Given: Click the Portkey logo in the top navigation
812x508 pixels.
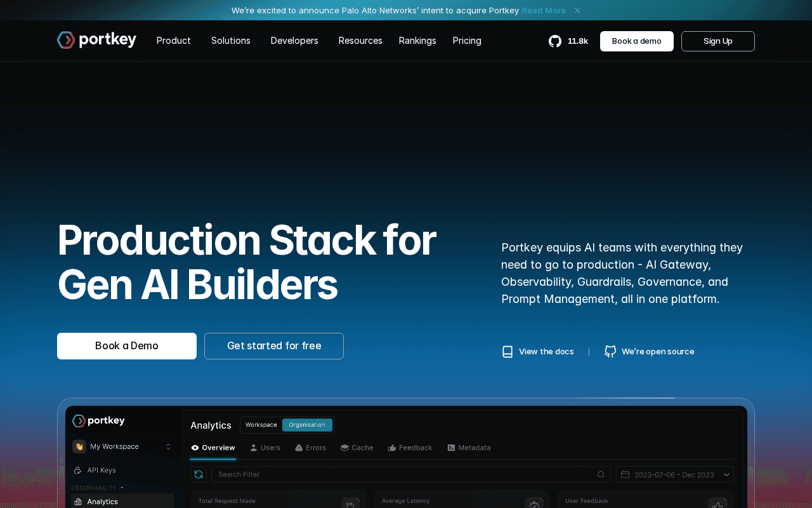Looking at the screenshot, I should [x=96, y=40].
